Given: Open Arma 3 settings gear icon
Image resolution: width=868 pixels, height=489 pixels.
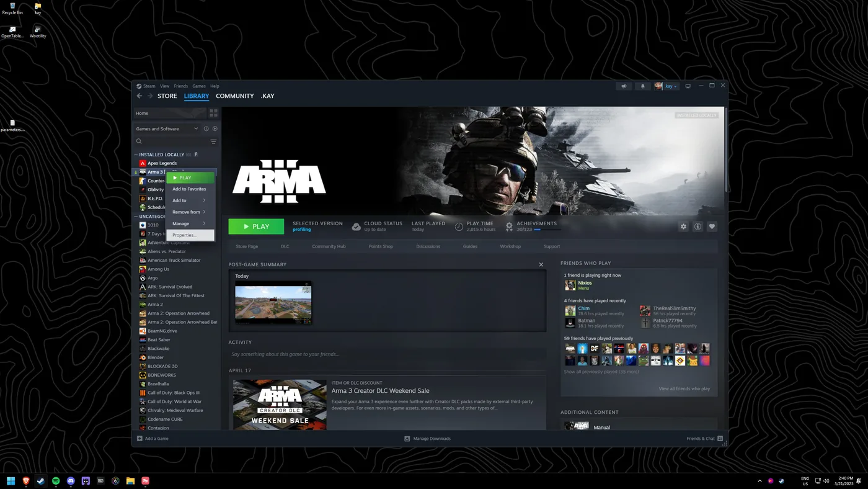Looking at the screenshot, I should [x=683, y=227].
